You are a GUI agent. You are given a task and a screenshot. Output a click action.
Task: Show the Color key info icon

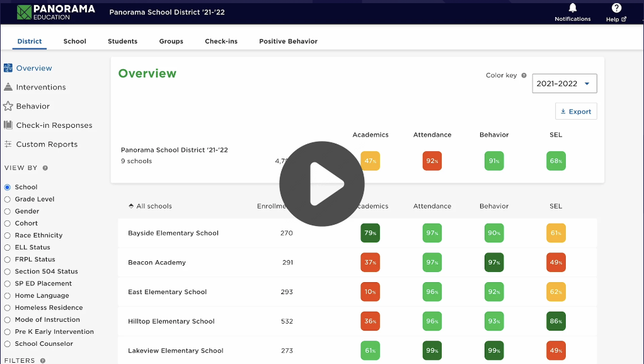[x=524, y=76]
